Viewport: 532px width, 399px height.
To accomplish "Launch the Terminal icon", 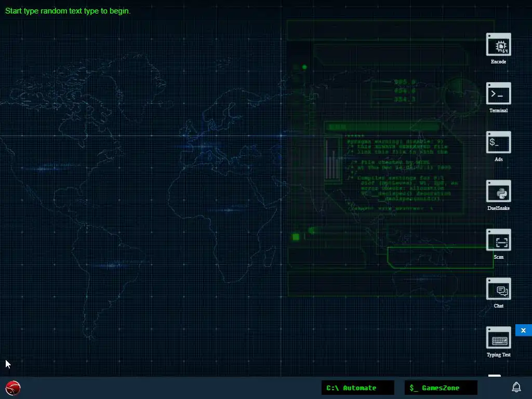I will tap(498, 94).
